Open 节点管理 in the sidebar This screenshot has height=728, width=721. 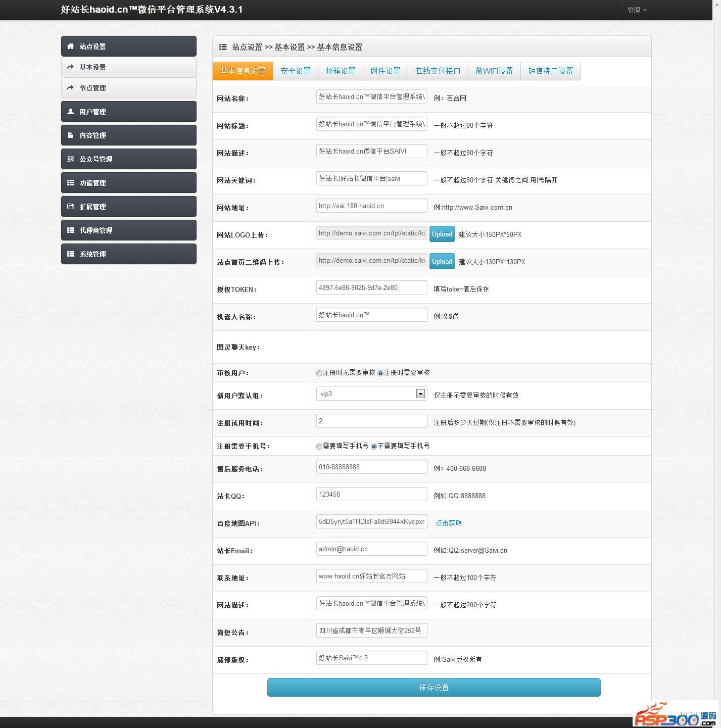pos(129,88)
